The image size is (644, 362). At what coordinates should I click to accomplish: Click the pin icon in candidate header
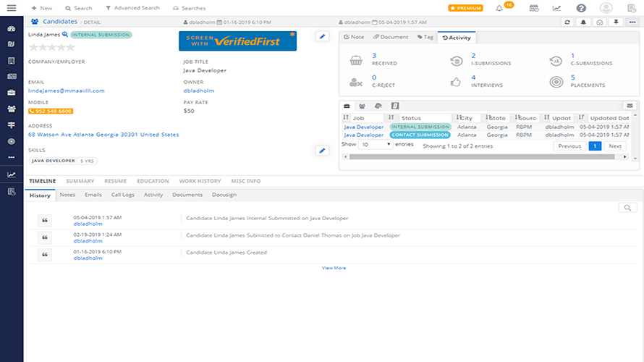point(616,22)
